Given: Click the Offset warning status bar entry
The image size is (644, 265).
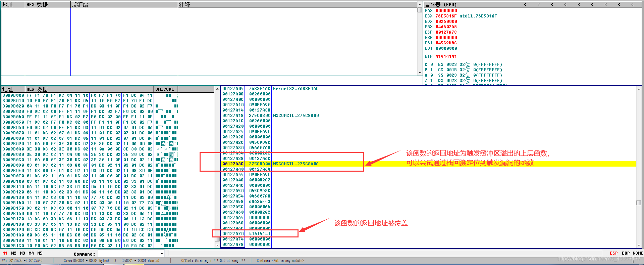Looking at the screenshot, I should [x=213, y=261].
